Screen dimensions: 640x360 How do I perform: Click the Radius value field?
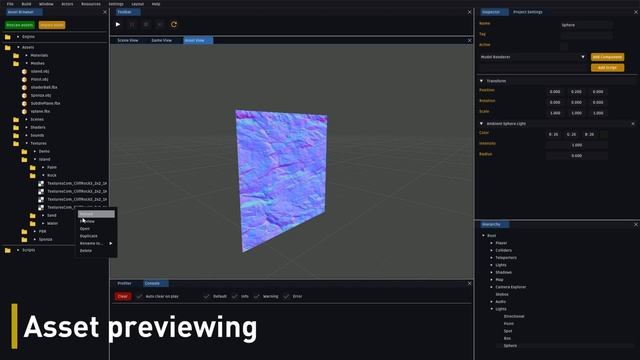pyautogui.click(x=577, y=156)
